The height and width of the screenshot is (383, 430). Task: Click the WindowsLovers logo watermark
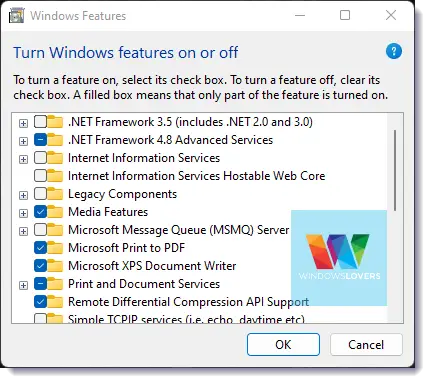(x=339, y=258)
